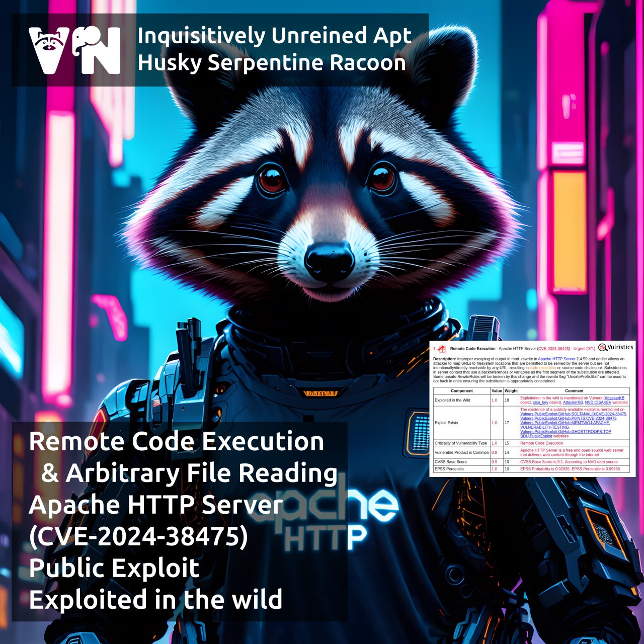Image resolution: width=644 pixels, height=644 pixels.
Task: Select the EPSS Percentile table row label
Action: point(449,469)
